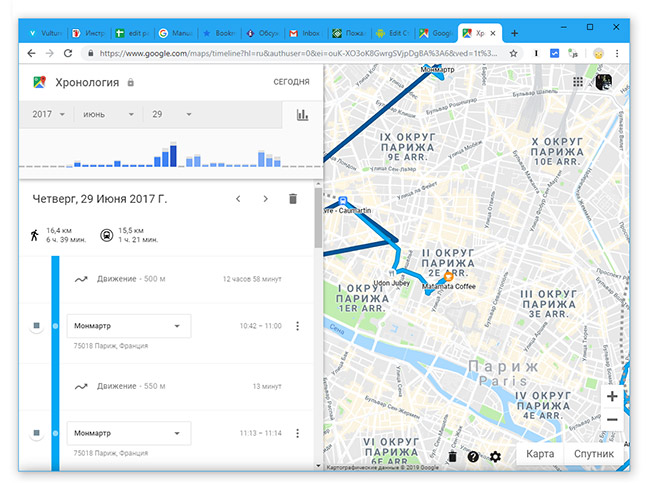Show the activity bar chart icon
The height and width of the screenshot is (483, 650).
(303, 115)
